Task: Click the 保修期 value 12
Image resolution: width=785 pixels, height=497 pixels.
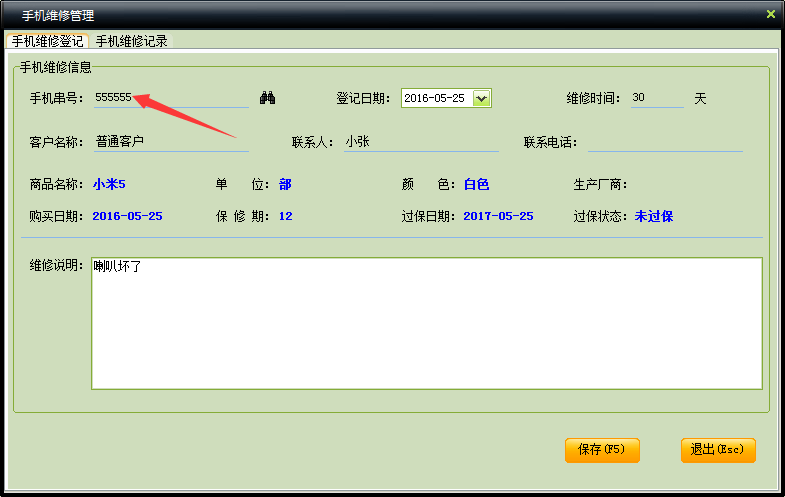Action: pos(285,216)
